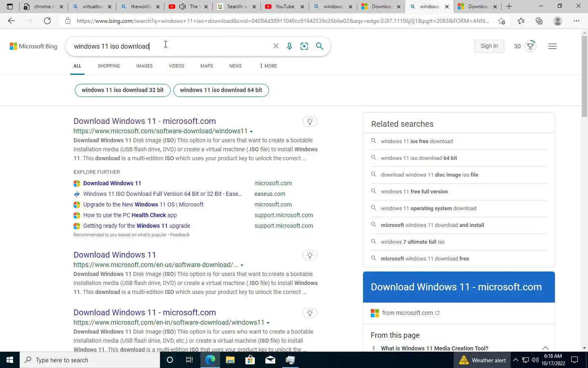The width and height of the screenshot is (588, 368).
Task: Click the browser Back arrow
Action: [x=11, y=21]
